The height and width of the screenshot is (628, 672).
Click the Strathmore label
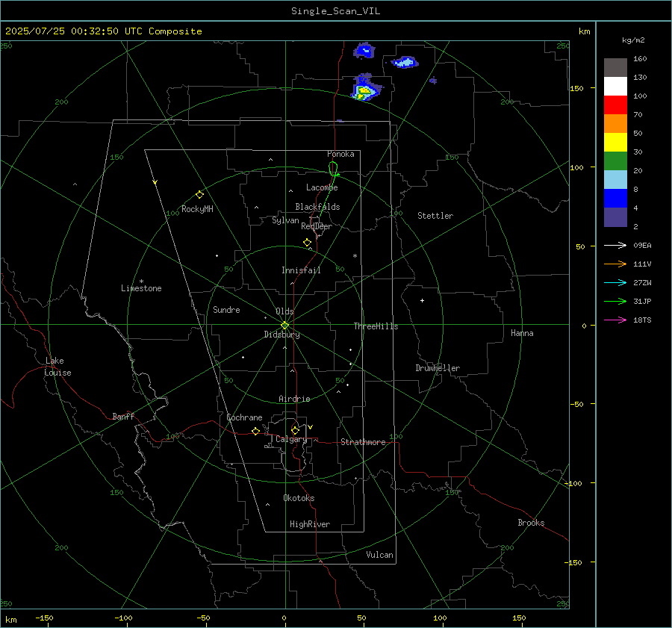[x=363, y=442]
